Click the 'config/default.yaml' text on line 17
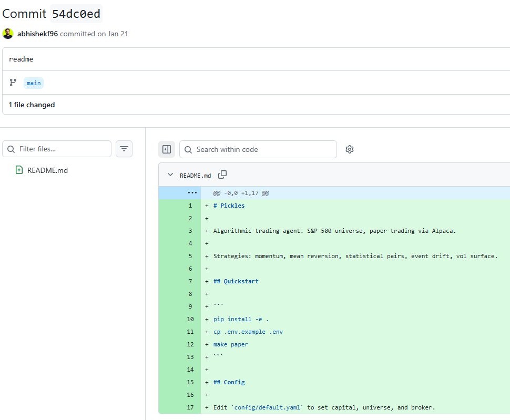This screenshot has height=420, width=510. pos(267,408)
